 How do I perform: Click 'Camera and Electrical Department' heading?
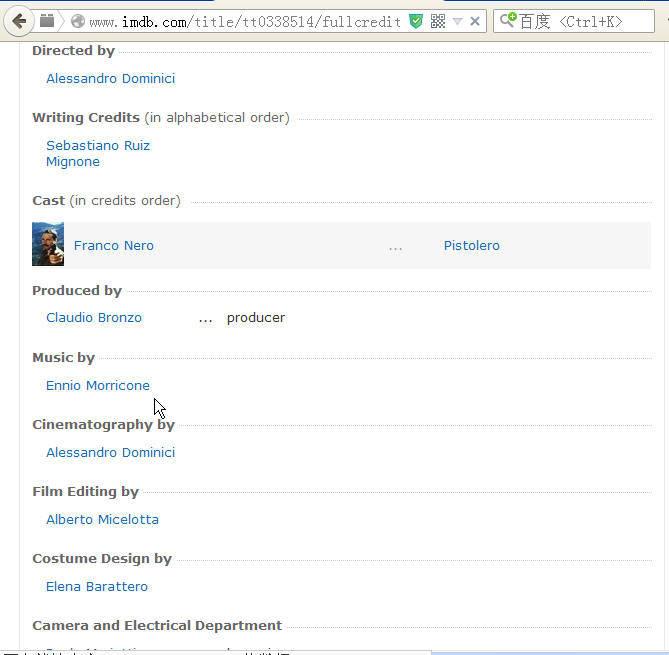point(157,626)
